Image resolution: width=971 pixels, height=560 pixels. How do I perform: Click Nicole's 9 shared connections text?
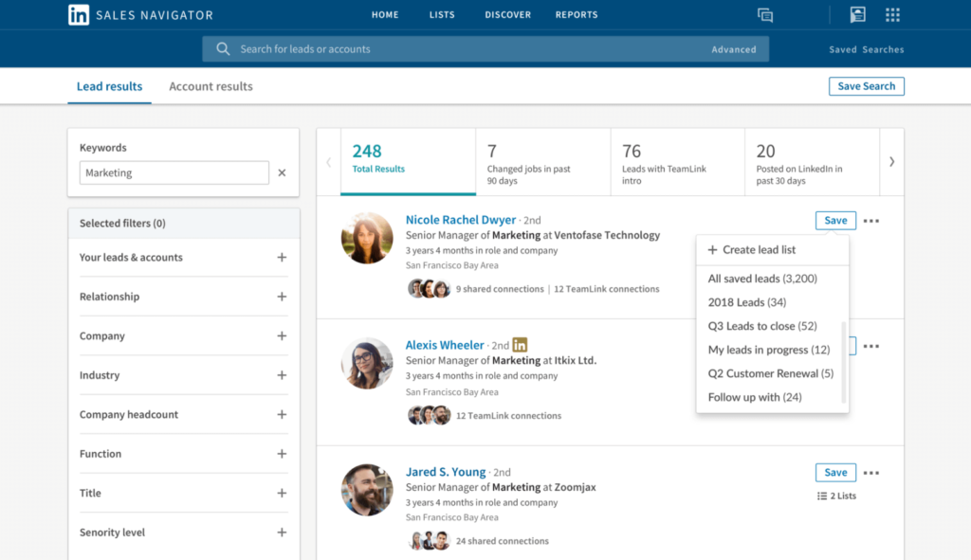(500, 289)
